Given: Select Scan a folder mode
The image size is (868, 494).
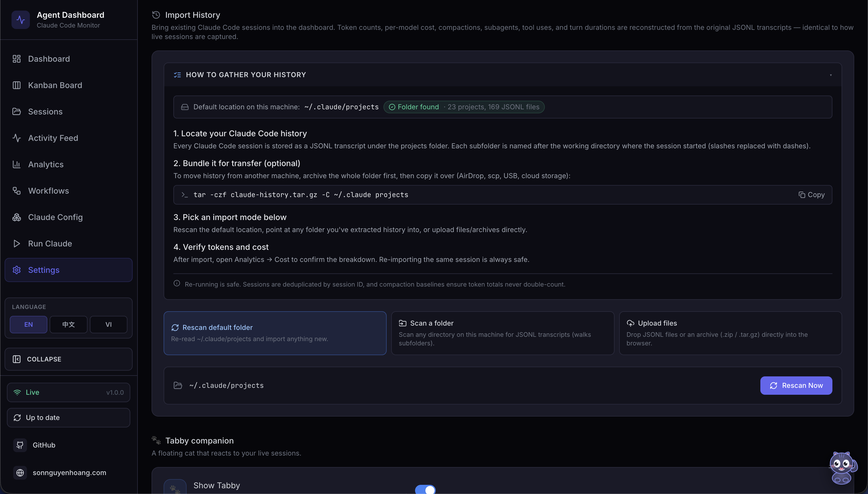Looking at the screenshot, I should (502, 333).
